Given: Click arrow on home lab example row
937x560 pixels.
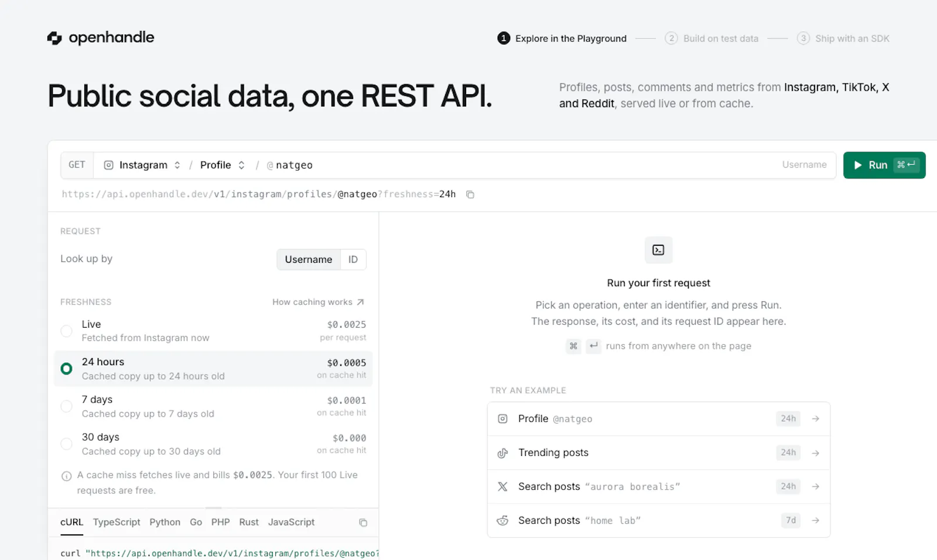Looking at the screenshot, I should (815, 520).
